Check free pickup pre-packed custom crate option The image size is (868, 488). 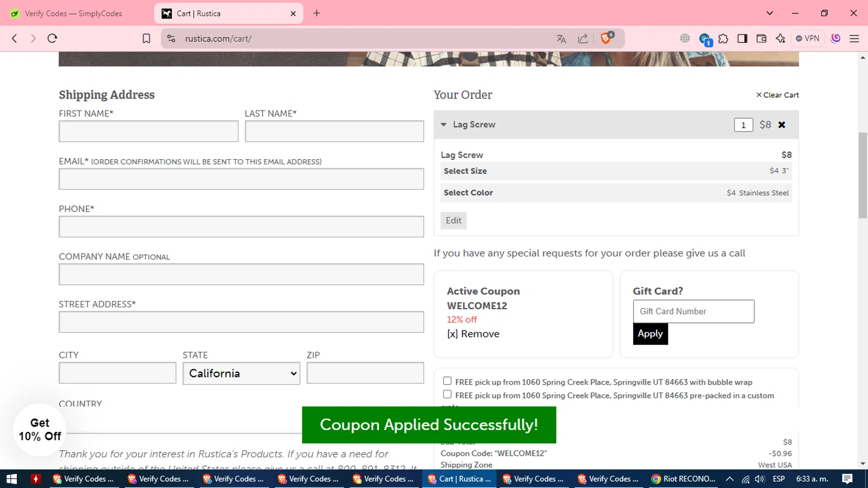click(x=447, y=394)
